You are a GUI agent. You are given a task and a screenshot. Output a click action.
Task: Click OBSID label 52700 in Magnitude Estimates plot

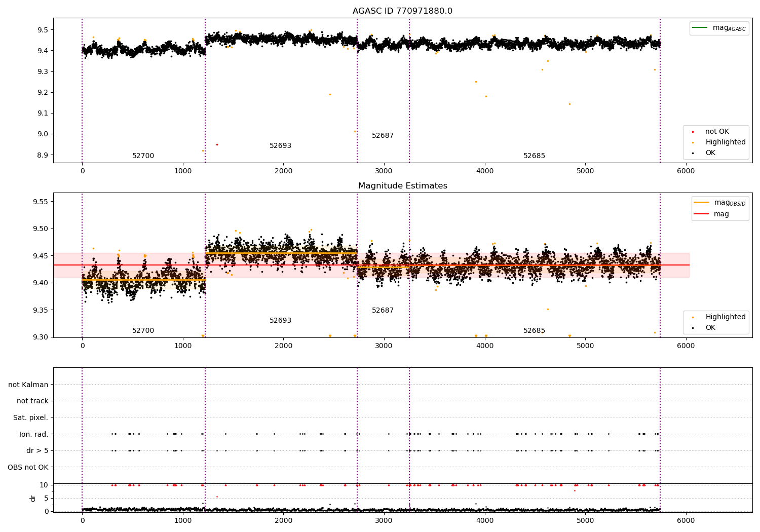[143, 331]
